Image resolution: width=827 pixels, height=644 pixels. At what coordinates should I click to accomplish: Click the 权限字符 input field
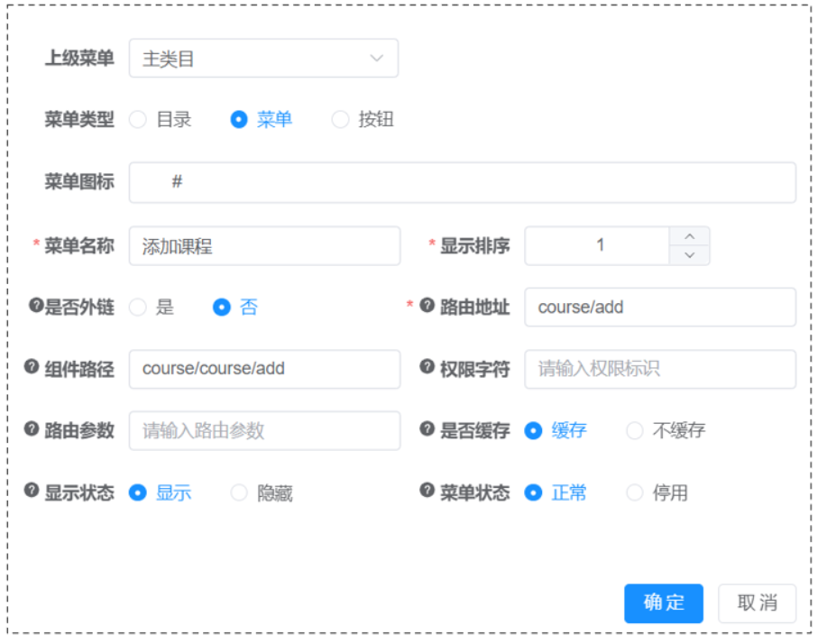(x=660, y=369)
